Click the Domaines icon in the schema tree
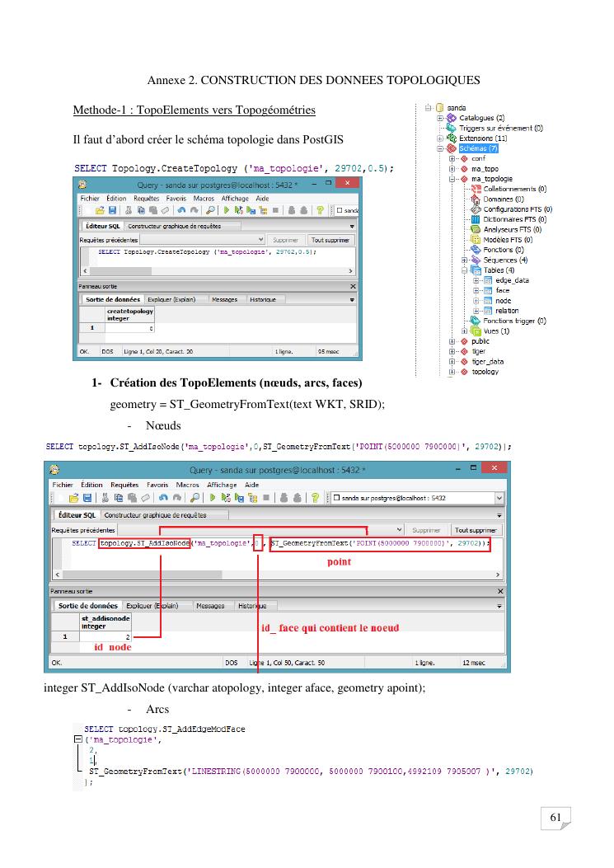The height and width of the screenshot is (868, 614). (x=476, y=199)
